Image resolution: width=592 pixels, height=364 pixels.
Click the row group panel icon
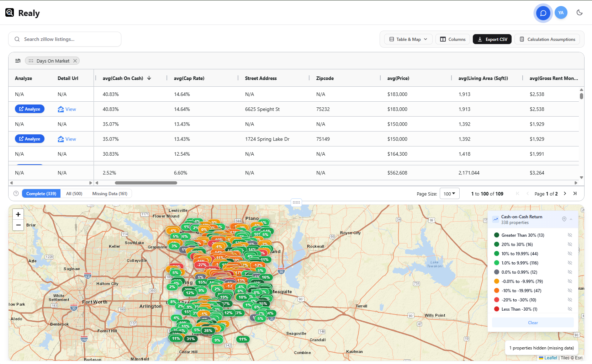(18, 61)
